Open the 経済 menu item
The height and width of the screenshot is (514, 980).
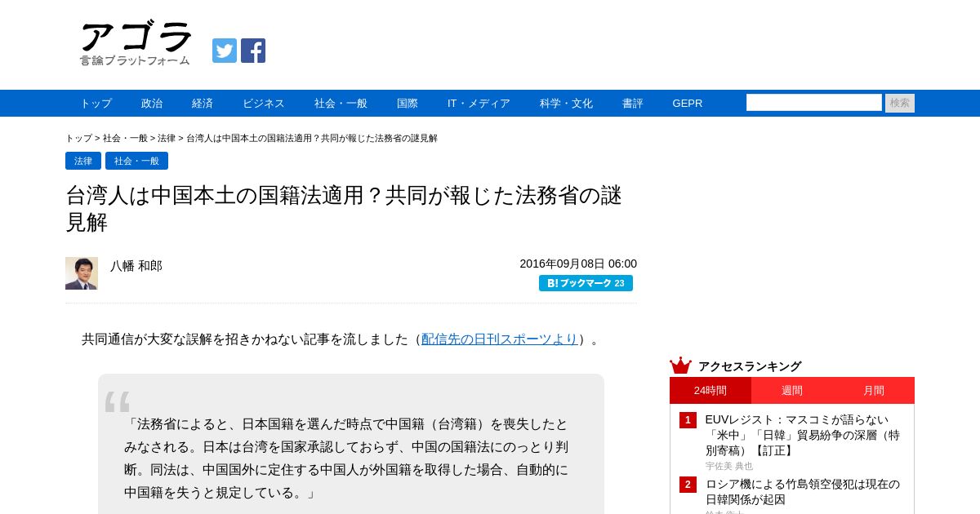(203, 104)
